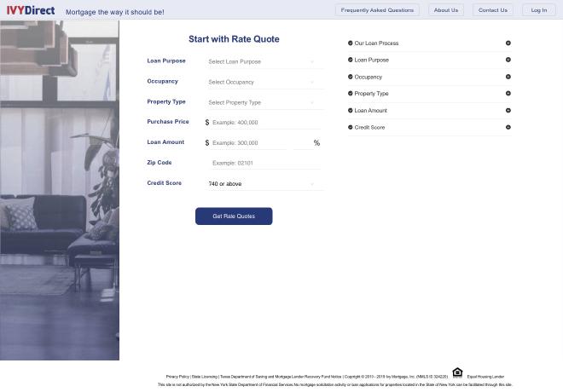The width and height of the screenshot is (563, 392).
Task: Click the IVYDirect logo
Action: (31, 10)
